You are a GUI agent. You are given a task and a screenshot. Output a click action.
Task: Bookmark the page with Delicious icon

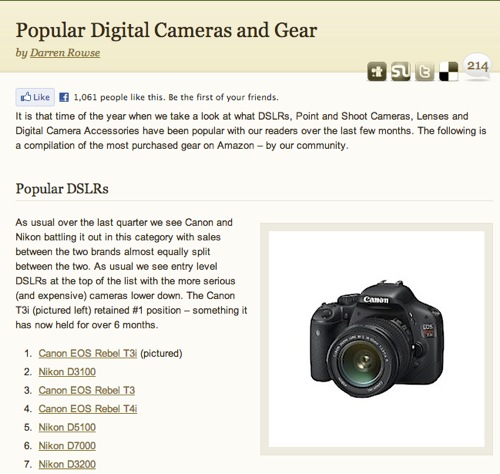click(x=448, y=71)
